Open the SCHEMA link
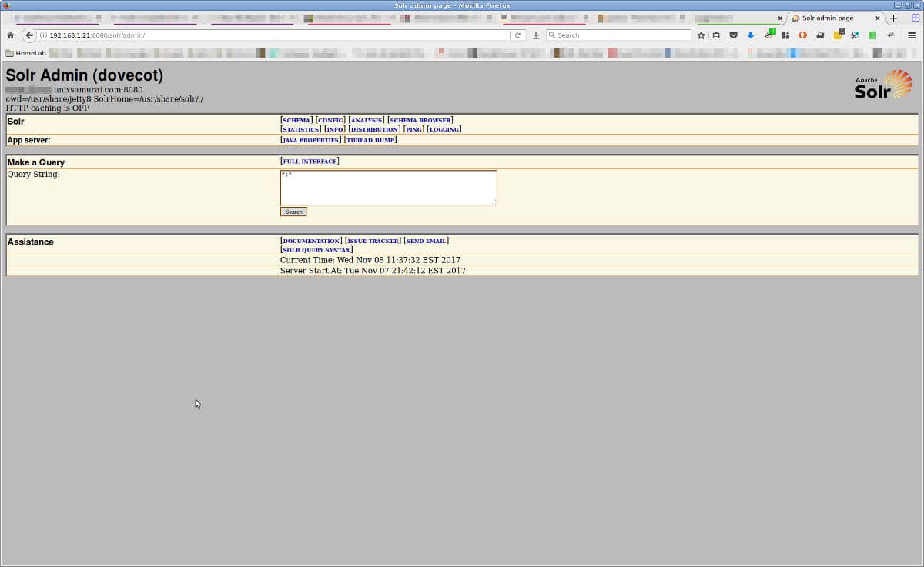 [x=296, y=120]
